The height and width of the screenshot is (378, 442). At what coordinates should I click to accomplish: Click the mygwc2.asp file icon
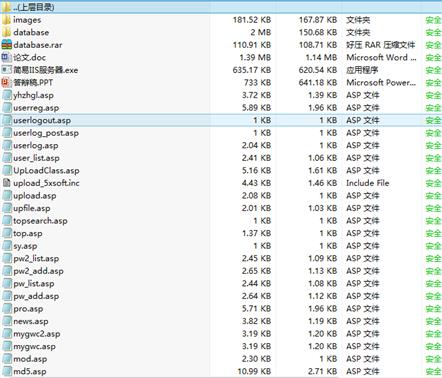(x=7, y=334)
